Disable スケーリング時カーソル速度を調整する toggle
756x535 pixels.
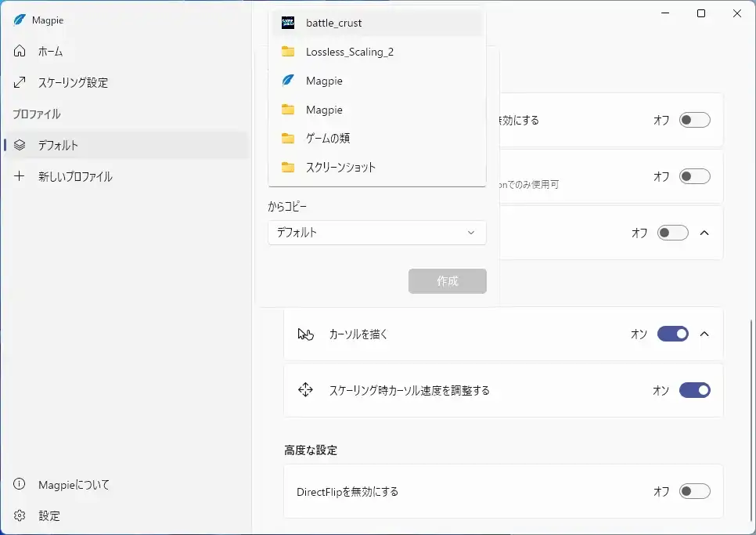(x=694, y=390)
